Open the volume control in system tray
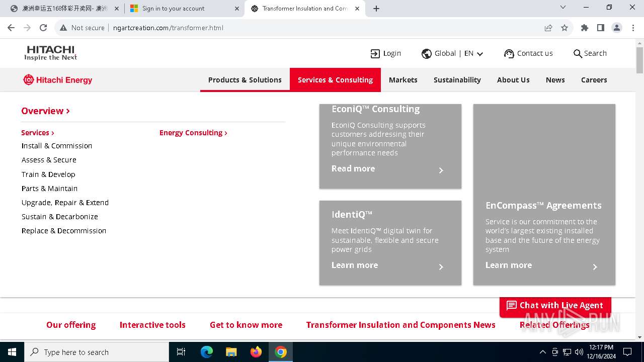644x362 pixels. (579, 352)
